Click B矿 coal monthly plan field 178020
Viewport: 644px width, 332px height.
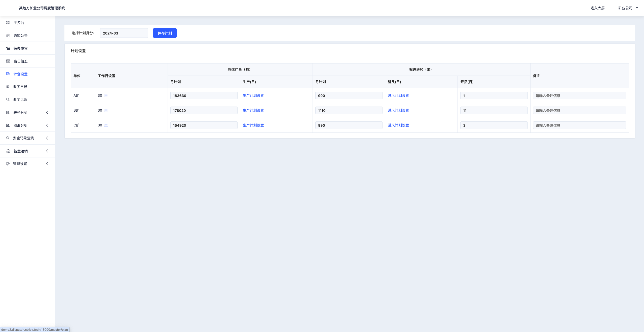204,110
